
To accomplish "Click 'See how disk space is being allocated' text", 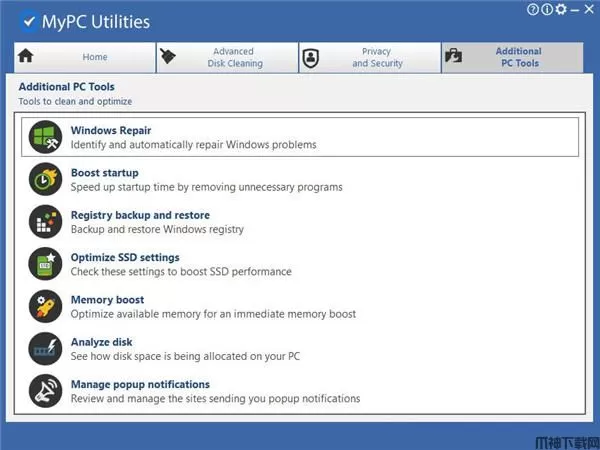I will pyautogui.click(x=185, y=356).
